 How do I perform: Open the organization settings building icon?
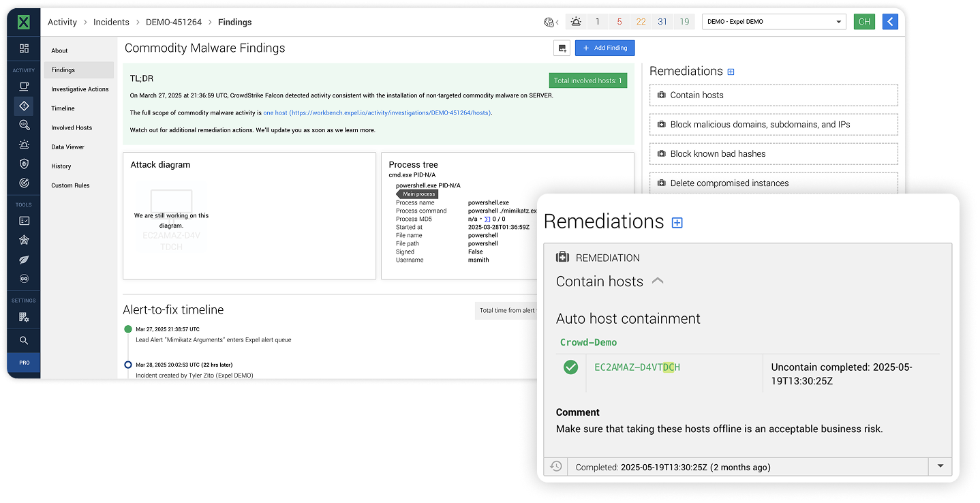coord(24,317)
